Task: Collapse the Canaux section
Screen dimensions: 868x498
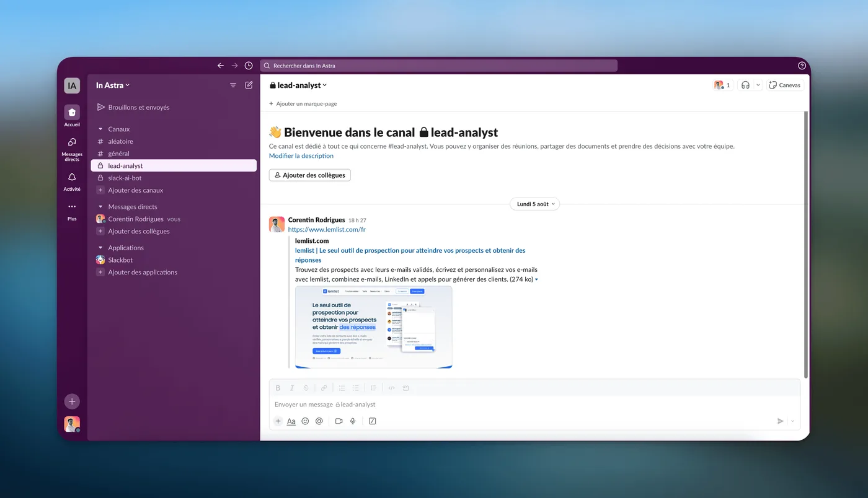Action: point(100,129)
